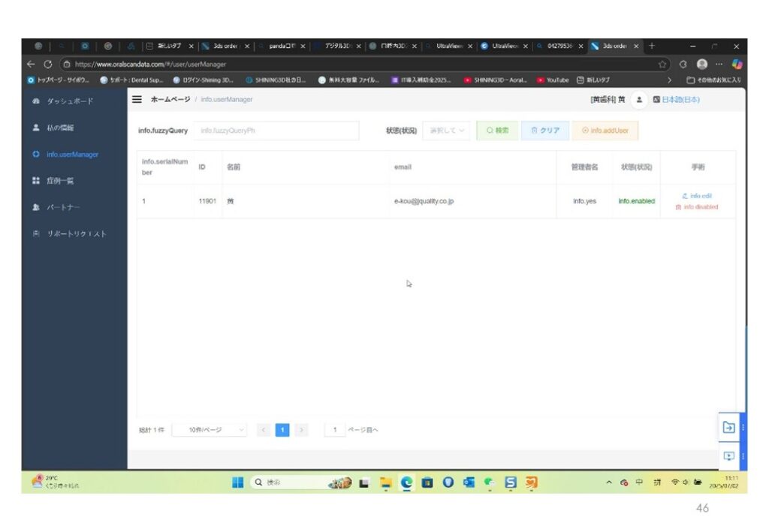769x532 pixels.
Task: Click the browser refresh icon
Action: click(x=48, y=65)
